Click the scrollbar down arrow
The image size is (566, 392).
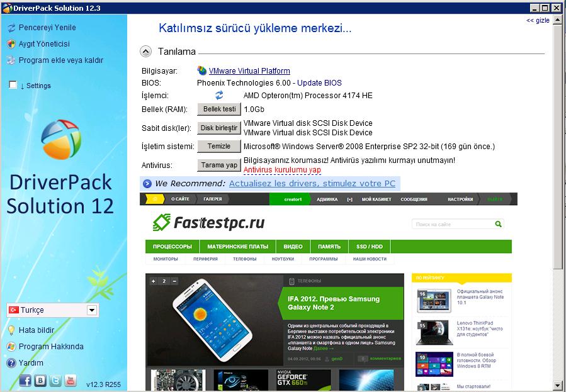click(558, 385)
